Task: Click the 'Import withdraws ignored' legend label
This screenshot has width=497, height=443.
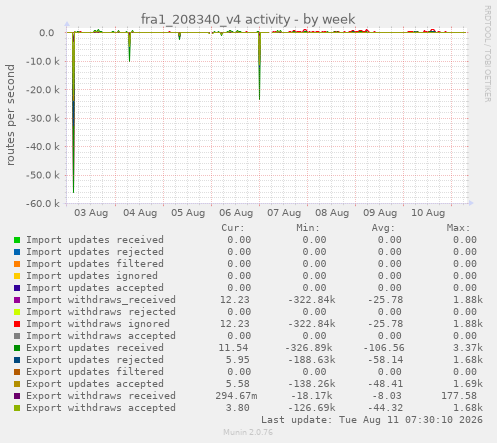Action: 98,324
